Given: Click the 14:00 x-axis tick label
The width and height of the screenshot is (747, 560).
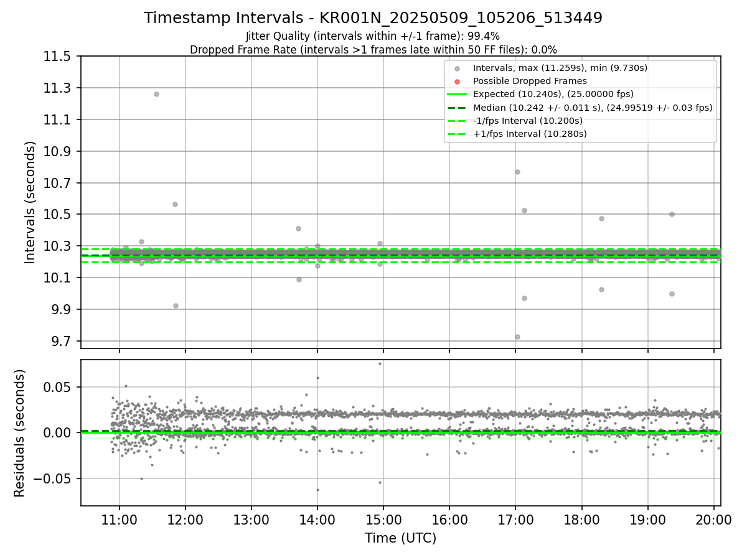Looking at the screenshot, I should (317, 520).
